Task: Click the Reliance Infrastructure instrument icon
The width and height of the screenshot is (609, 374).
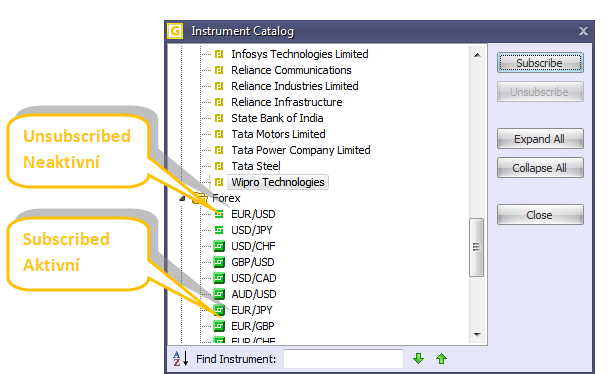Action: [219, 102]
